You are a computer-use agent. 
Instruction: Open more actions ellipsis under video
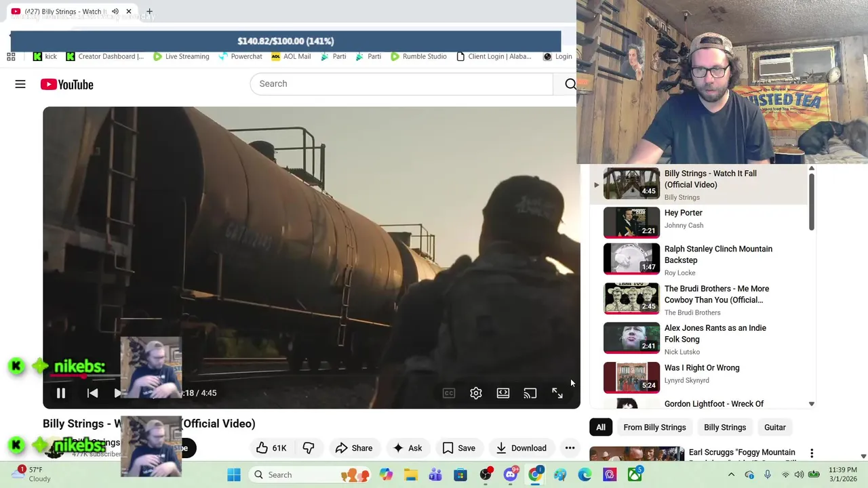click(x=570, y=448)
